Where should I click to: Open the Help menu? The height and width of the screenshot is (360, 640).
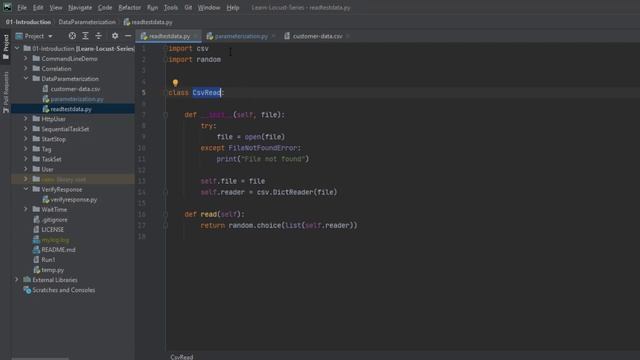233,8
